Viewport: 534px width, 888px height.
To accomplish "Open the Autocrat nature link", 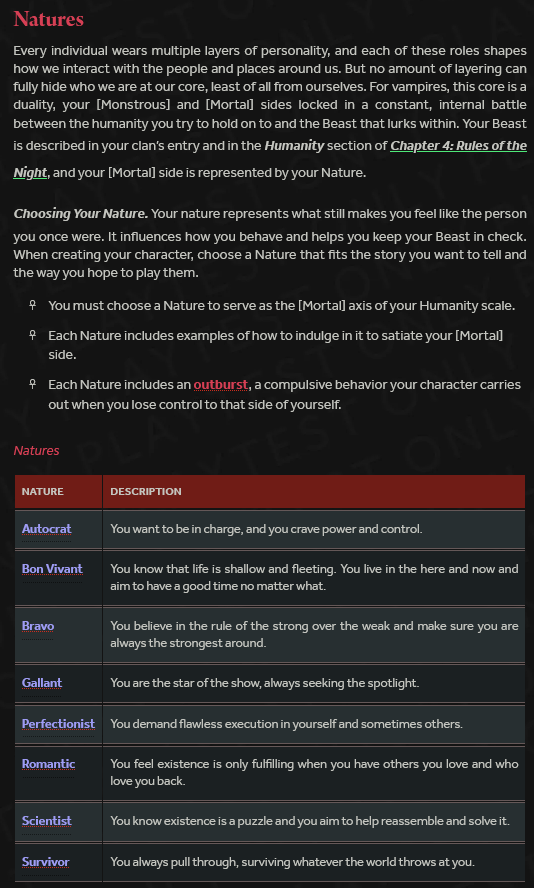I will 46,529.
